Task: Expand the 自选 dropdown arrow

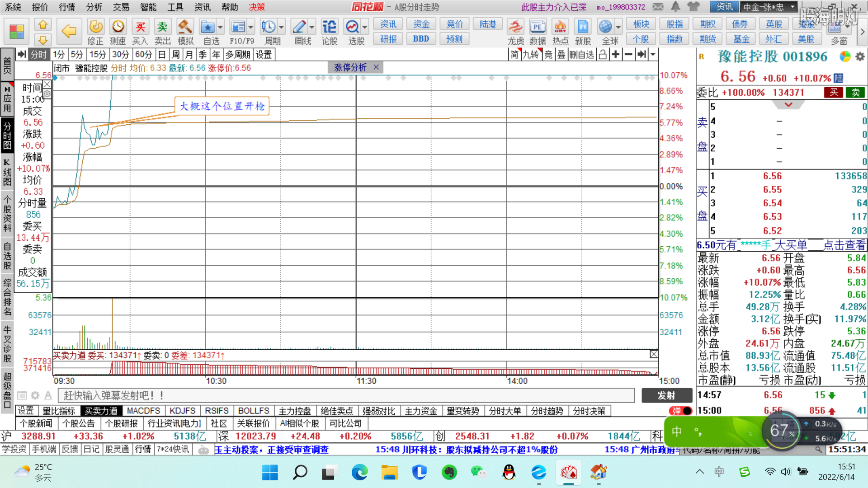Action: (220, 27)
